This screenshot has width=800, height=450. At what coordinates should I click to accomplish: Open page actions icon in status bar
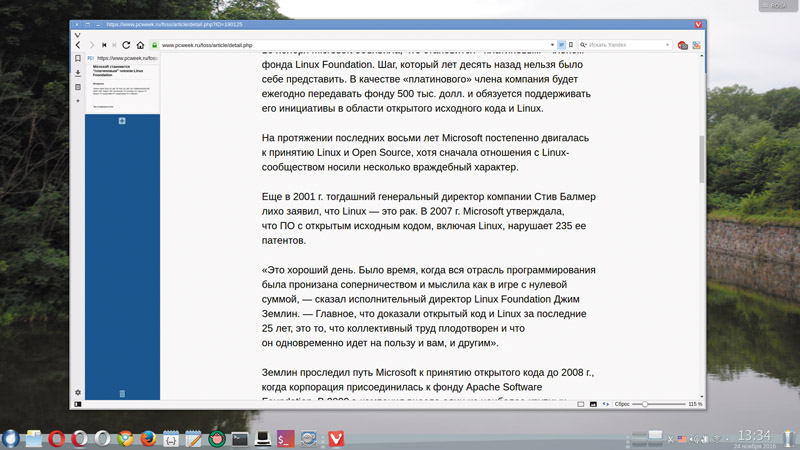(606, 404)
